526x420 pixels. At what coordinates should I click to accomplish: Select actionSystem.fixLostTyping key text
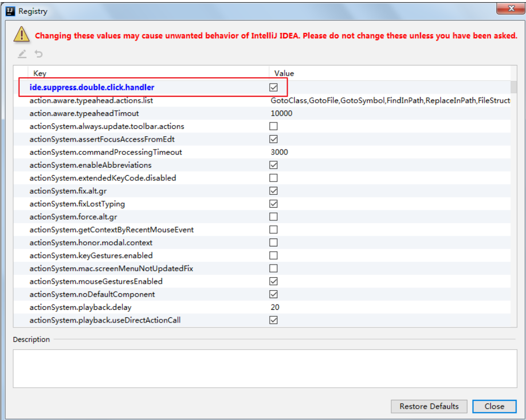77,204
